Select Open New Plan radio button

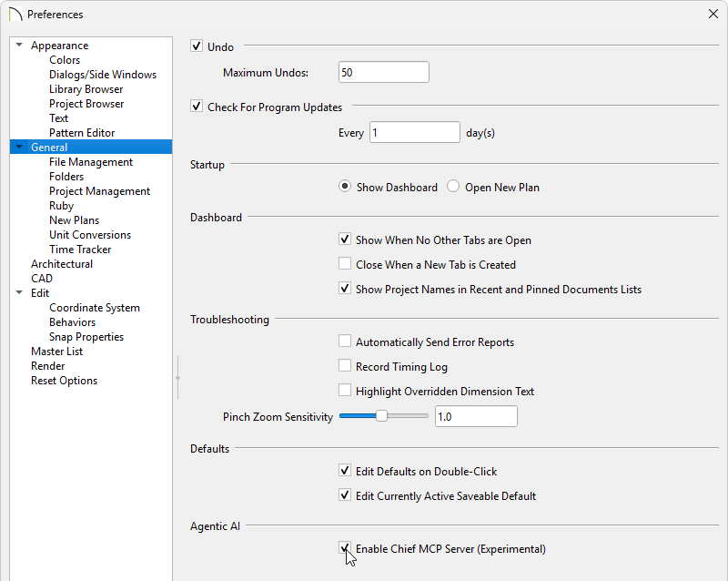pos(453,187)
